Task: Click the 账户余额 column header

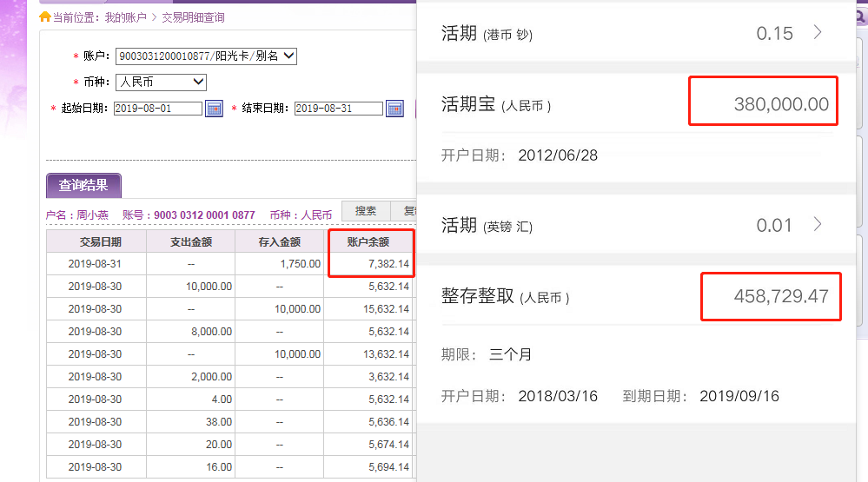Action: (x=368, y=241)
